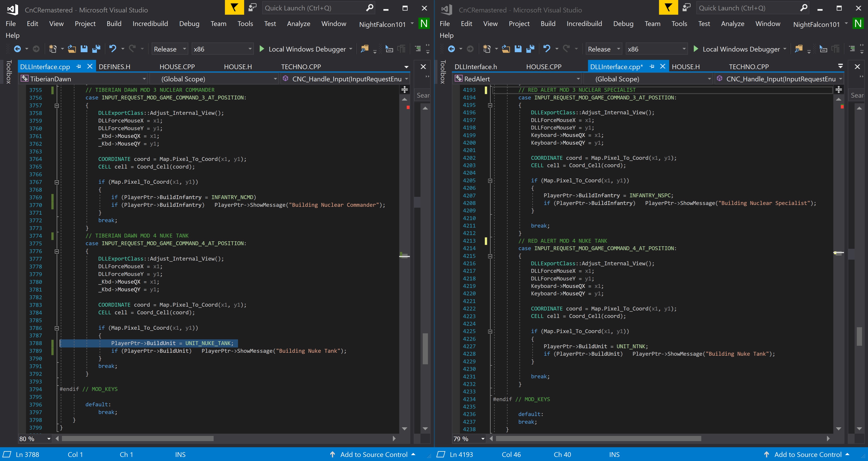Collapse if block at line 3767
Screen dimensions: 868x461
[x=57, y=182]
